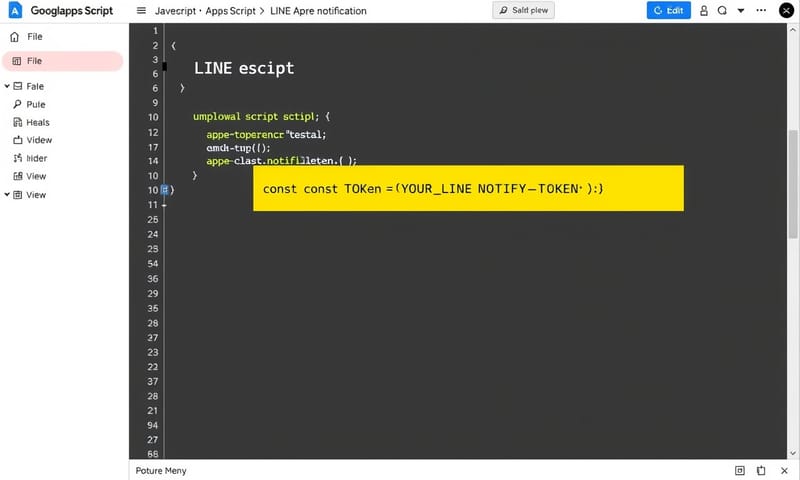
Task: Click the home icon in sidebar
Action: tap(15, 37)
